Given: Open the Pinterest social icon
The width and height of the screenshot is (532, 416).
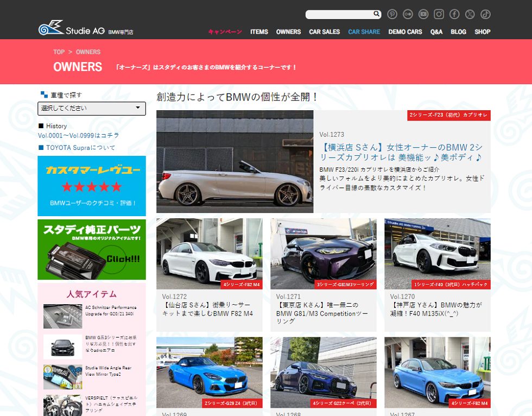Looking at the screenshot, I should [392, 14].
